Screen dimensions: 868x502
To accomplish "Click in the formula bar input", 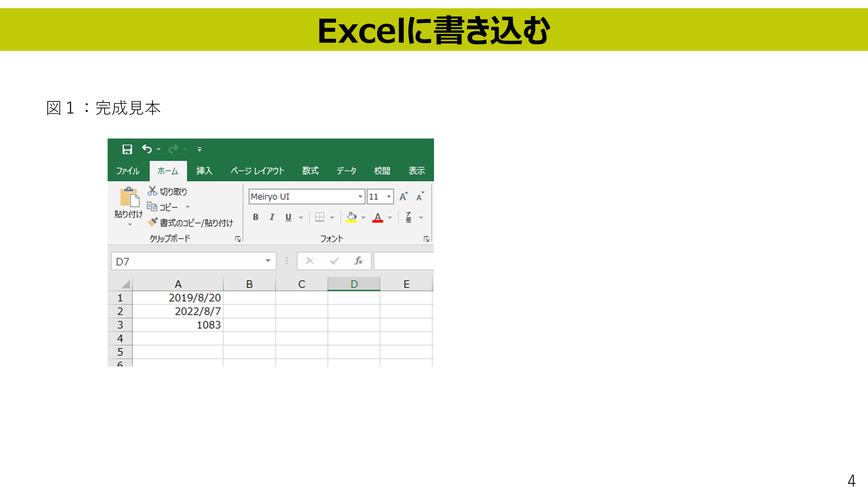I will pos(404,261).
